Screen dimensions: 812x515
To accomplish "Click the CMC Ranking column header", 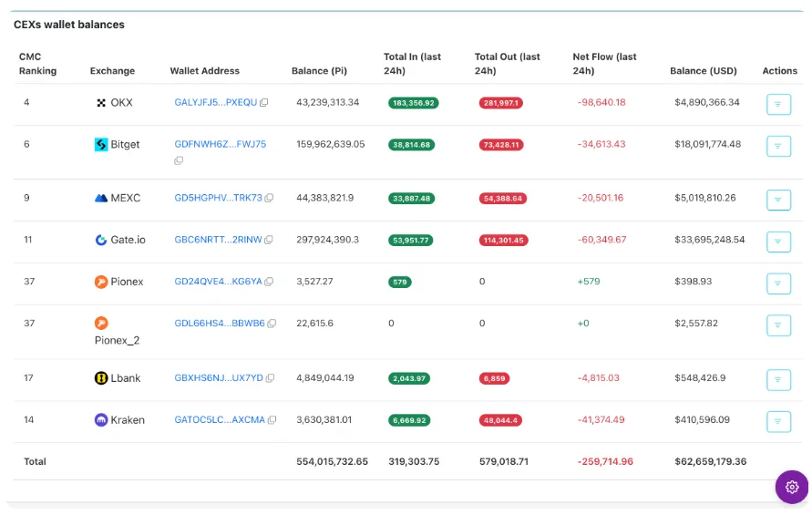I will click(37, 64).
